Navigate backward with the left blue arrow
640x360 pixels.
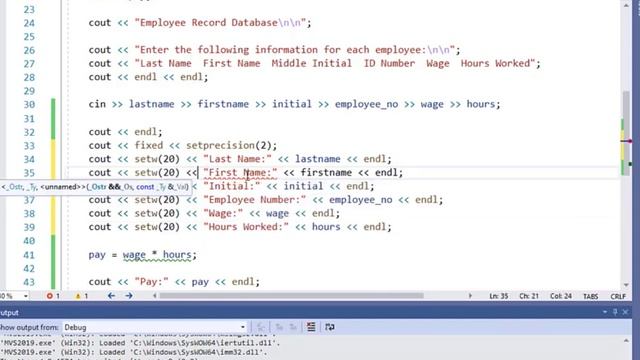click(x=111, y=296)
